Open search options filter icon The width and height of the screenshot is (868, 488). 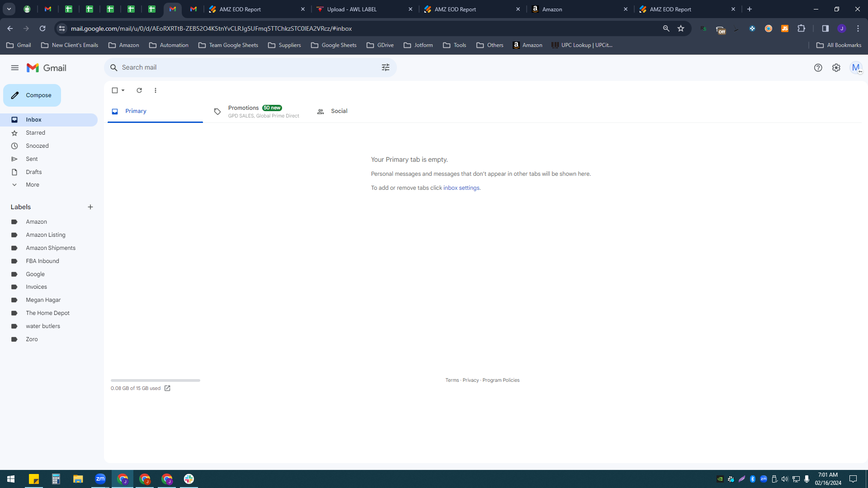coord(386,67)
